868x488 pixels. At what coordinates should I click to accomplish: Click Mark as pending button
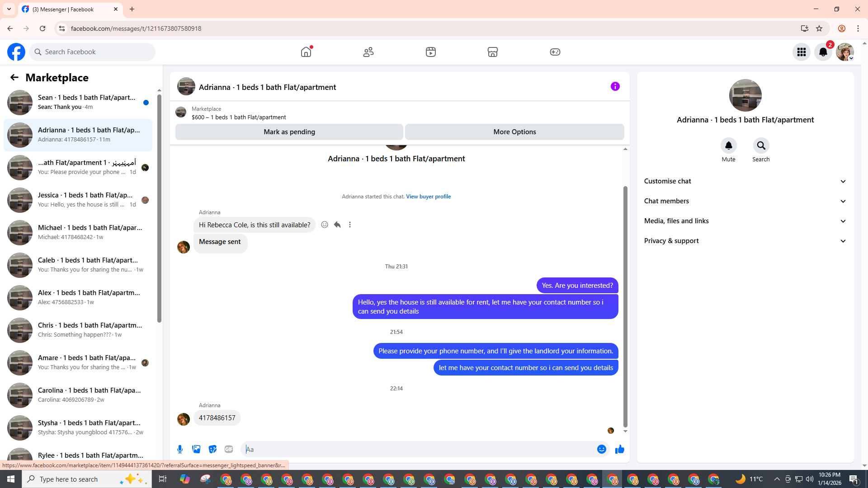[x=289, y=132]
